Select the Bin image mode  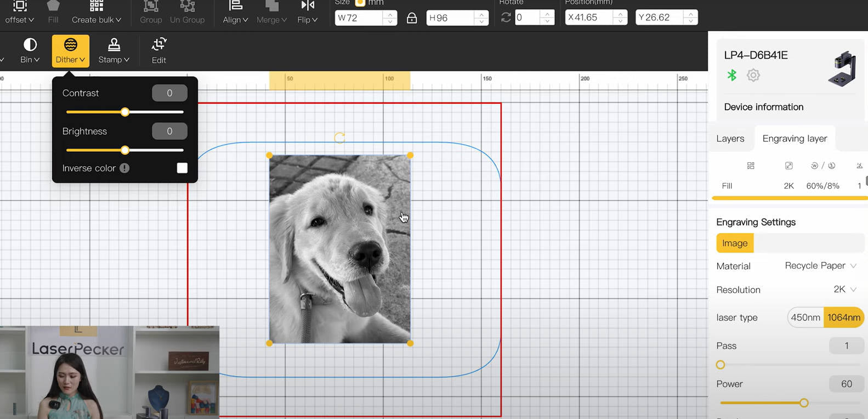point(30,50)
